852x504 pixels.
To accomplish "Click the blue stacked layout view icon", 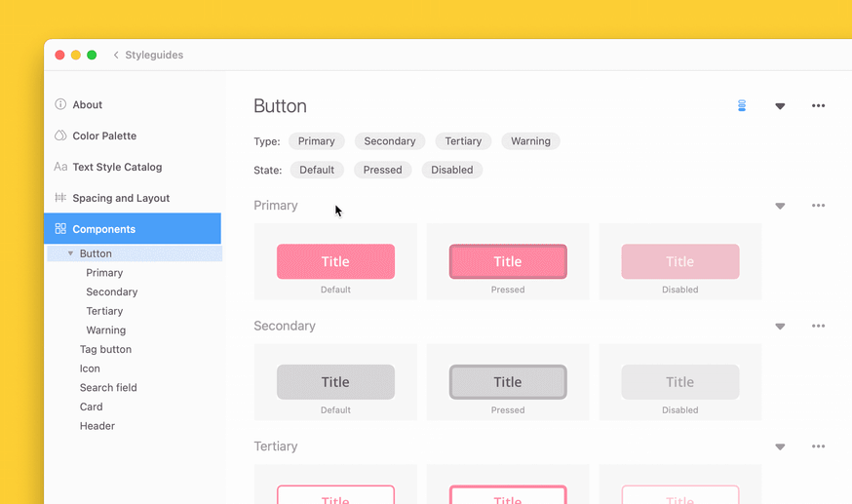I will tap(742, 105).
